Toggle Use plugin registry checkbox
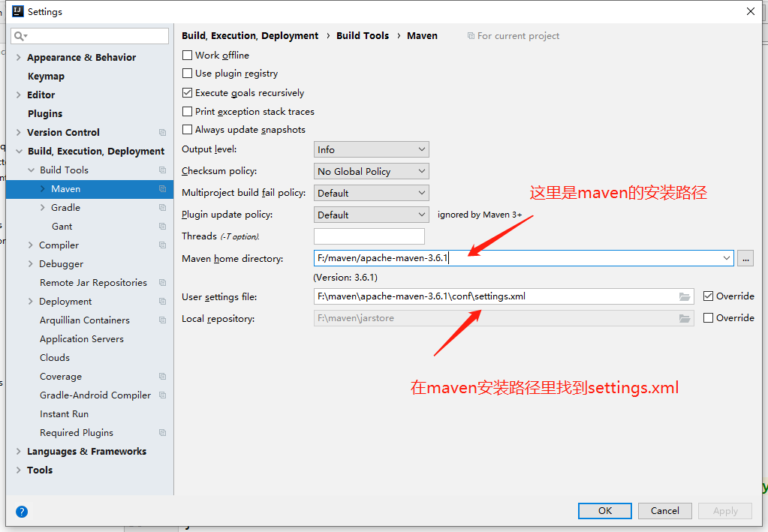This screenshot has width=768, height=532. [x=187, y=74]
